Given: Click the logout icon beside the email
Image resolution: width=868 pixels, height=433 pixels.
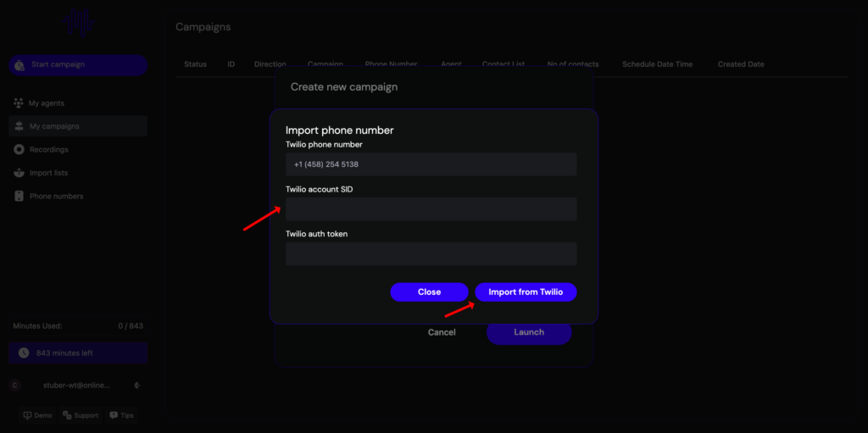Looking at the screenshot, I should point(137,385).
